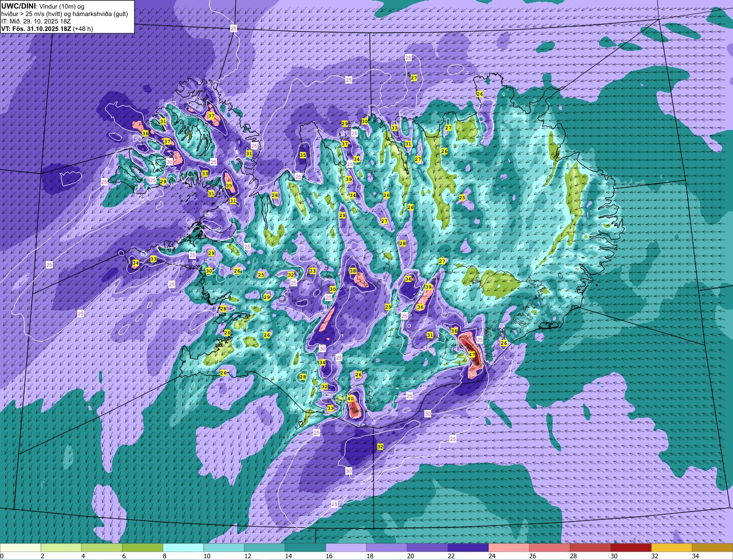The image size is (733, 560).
Task: Click the legend scale tick label 14
Action: click(x=287, y=556)
